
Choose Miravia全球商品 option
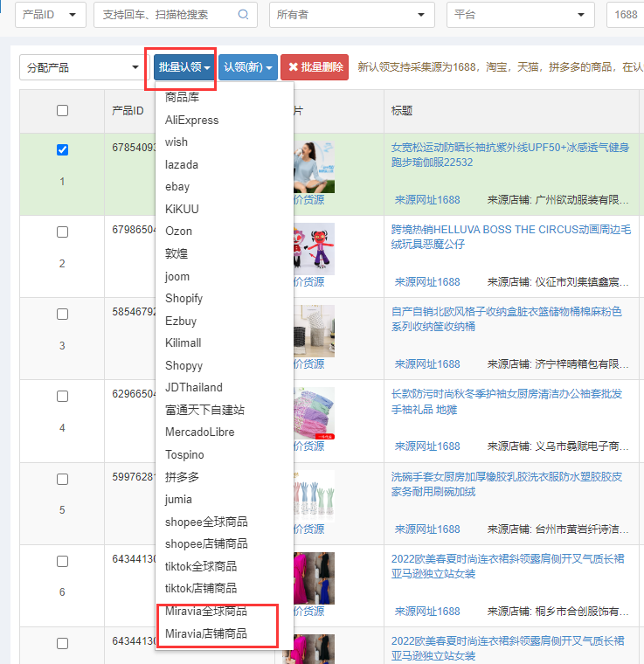point(205,611)
